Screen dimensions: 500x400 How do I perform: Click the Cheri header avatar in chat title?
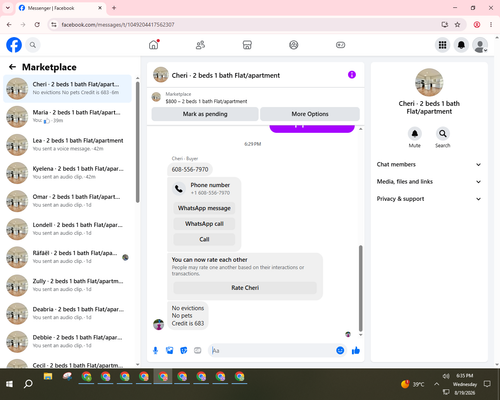(x=161, y=75)
